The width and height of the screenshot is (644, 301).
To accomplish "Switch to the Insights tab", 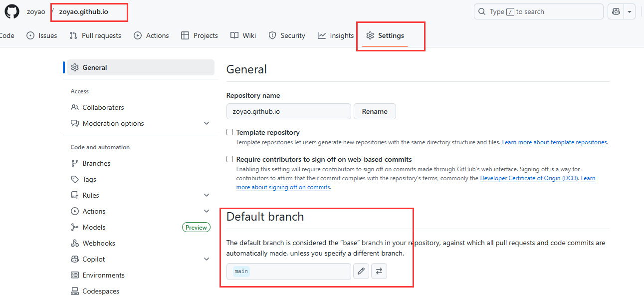I will [336, 35].
